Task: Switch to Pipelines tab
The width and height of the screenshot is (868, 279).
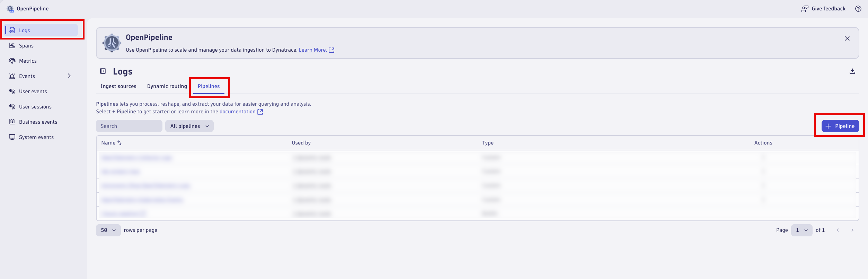Action: pos(209,86)
